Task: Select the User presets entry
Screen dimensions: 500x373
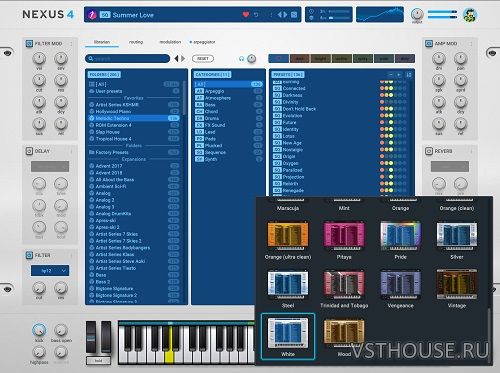Action: point(134,91)
